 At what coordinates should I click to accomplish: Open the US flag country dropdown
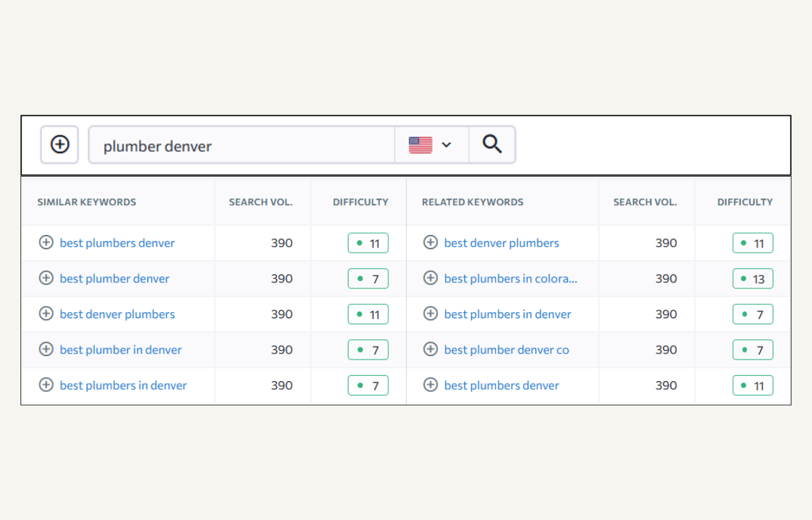coord(431,145)
